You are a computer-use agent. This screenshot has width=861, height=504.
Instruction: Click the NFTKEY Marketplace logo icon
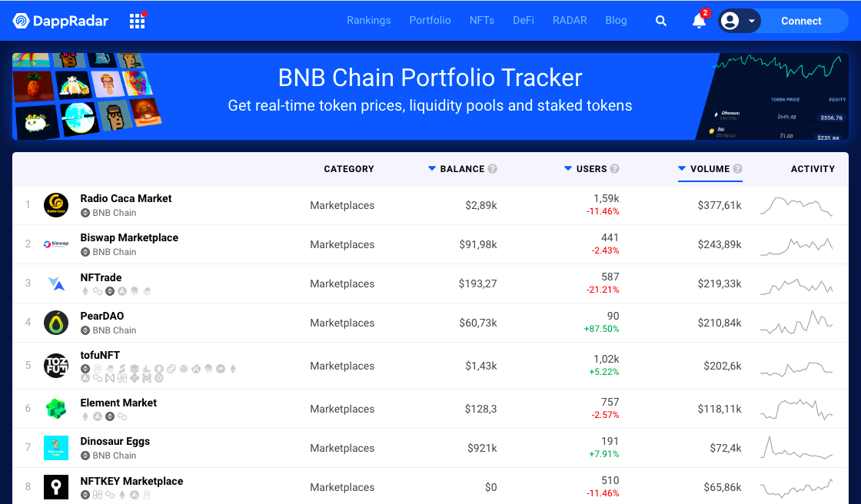pos(56,487)
